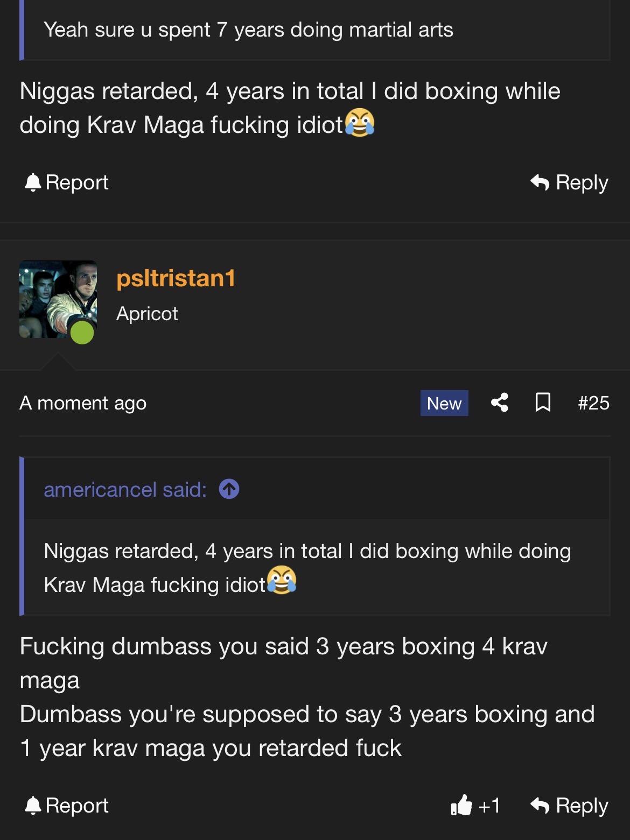This screenshot has height=840, width=630.
Task: Click the +1 reaction count
Action: click(489, 806)
